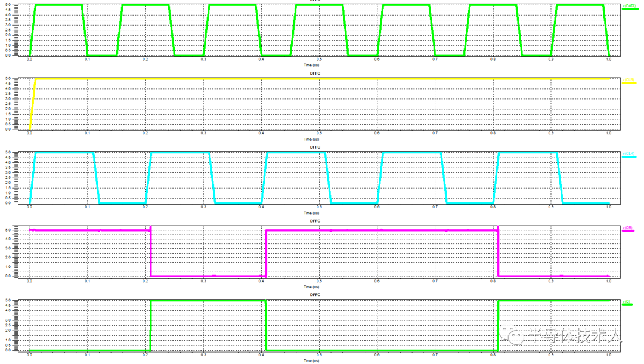This screenshot has height=364, width=644.
Task: Click the yellow CLB waveform trace
Action: pos(320,79)
